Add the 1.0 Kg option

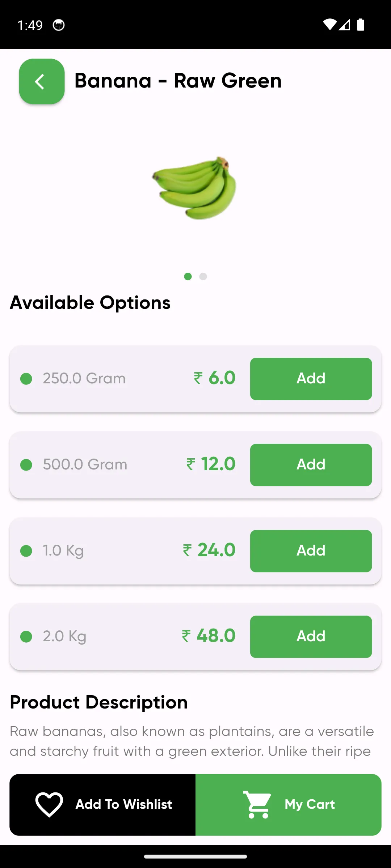(x=311, y=551)
